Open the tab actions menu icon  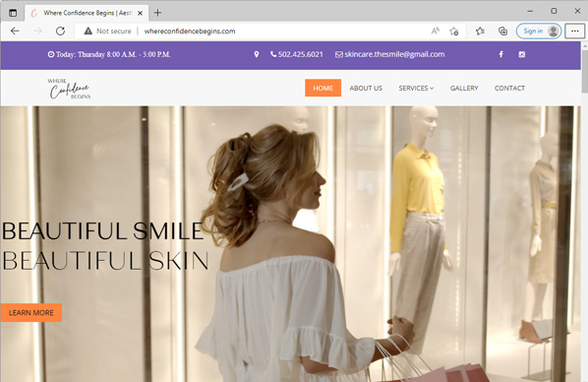pyautogui.click(x=13, y=13)
